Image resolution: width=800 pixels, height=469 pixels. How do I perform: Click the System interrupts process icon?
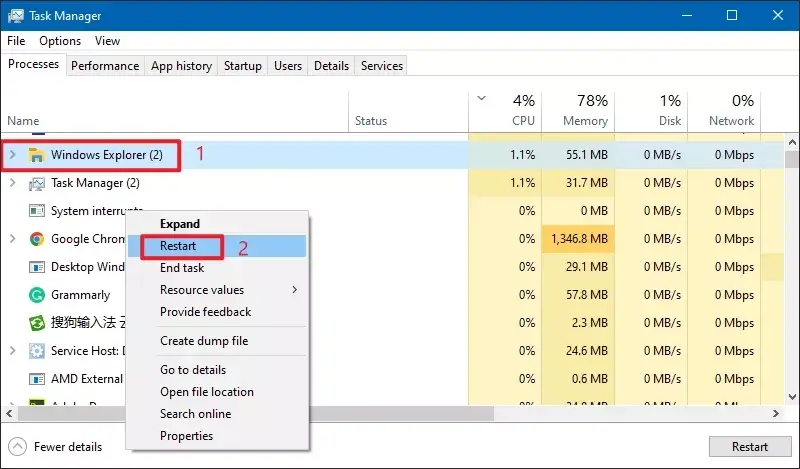(x=36, y=211)
